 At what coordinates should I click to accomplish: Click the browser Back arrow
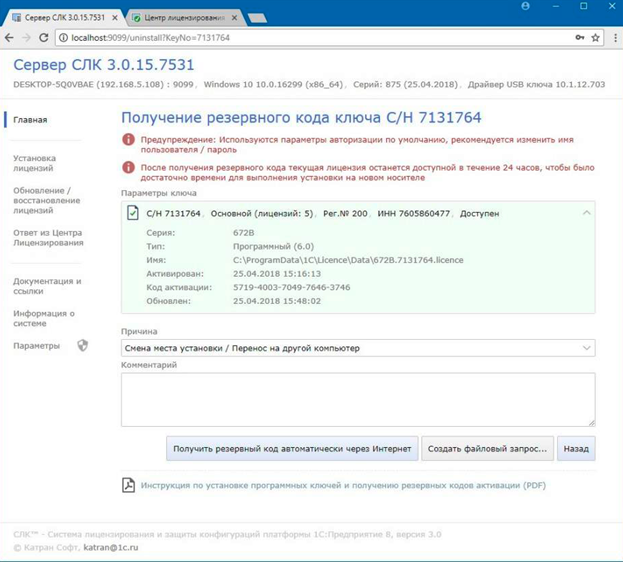pos(10,37)
